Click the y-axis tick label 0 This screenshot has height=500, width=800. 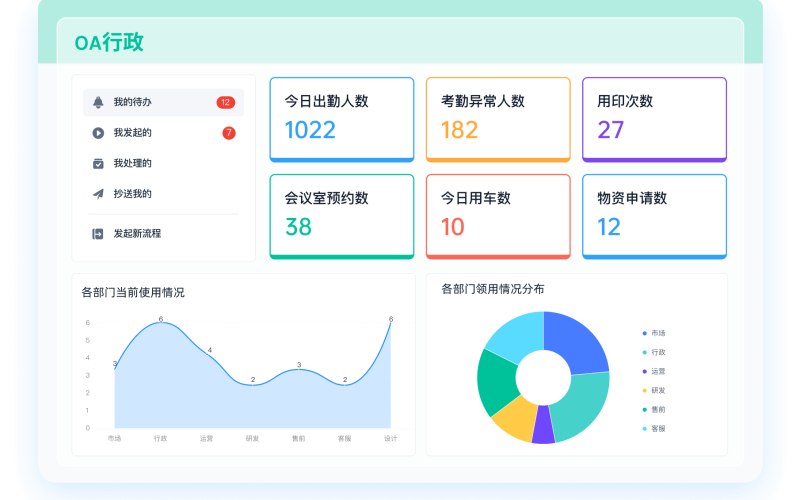pyautogui.click(x=88, y=428)
